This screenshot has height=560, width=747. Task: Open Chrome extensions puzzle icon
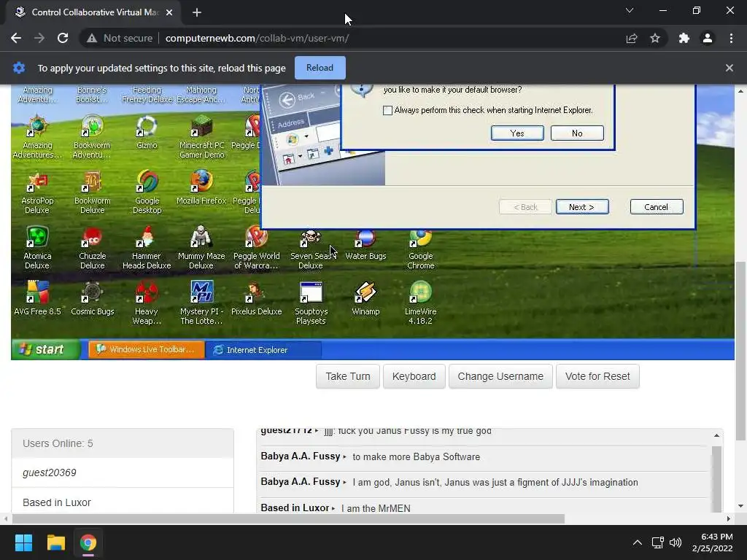coord(684,38)
